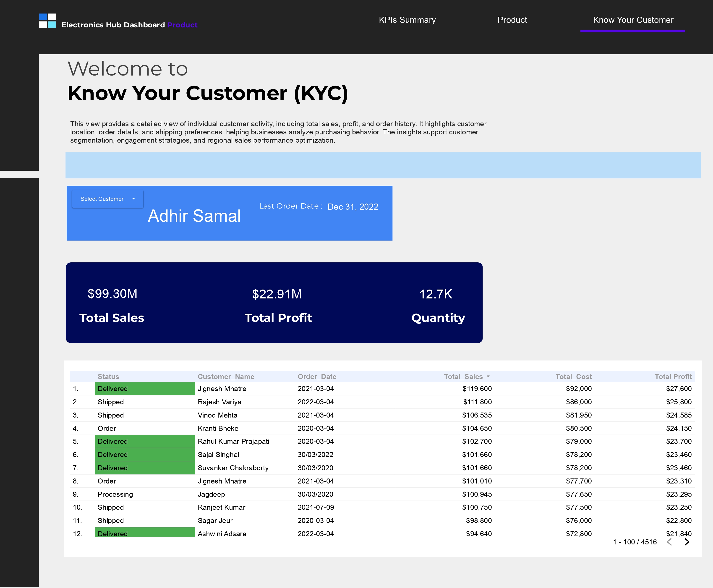
Task: Click the $76,000 total cost value
Action: (579, 521)
